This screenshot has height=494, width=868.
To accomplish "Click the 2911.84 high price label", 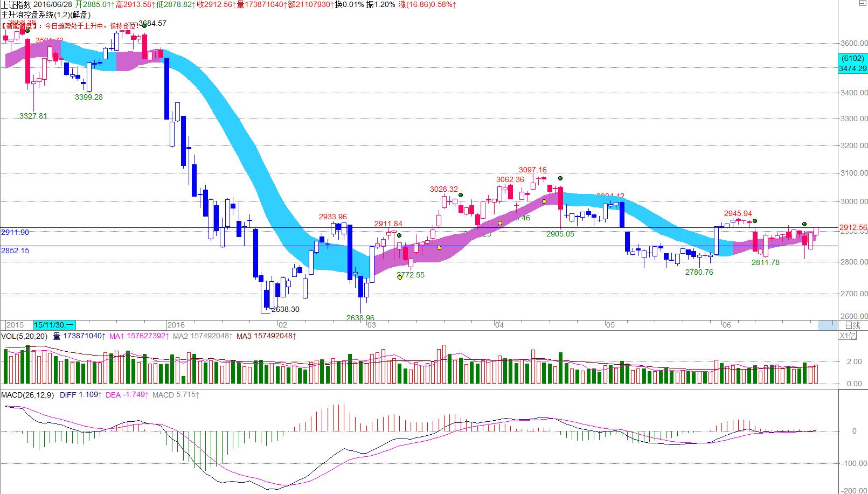I will 388,224.
